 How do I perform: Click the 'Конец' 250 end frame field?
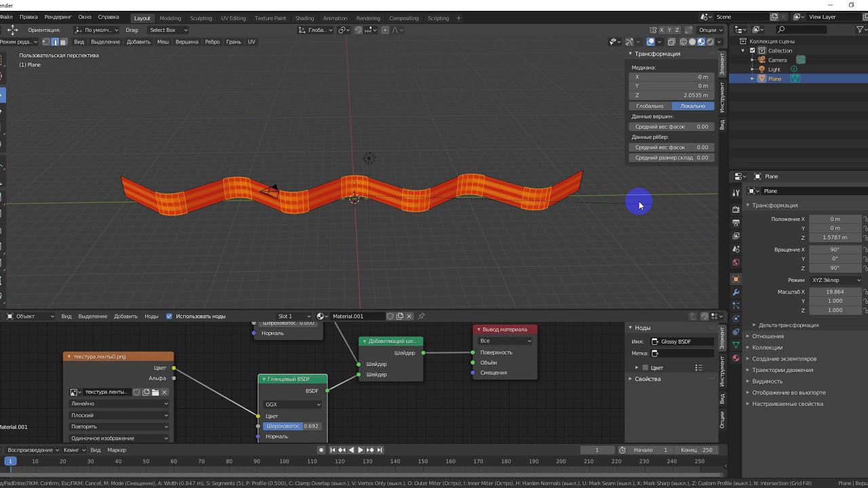point(697,450)
